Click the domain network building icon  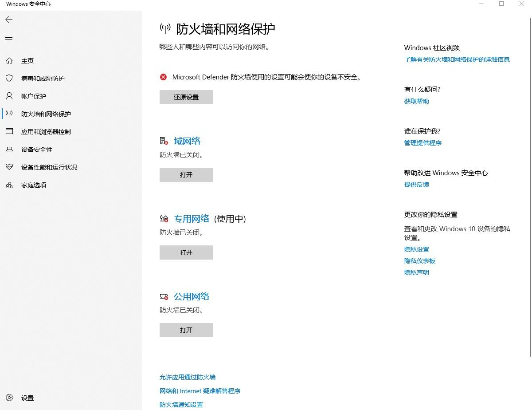(x=164, y=141)
